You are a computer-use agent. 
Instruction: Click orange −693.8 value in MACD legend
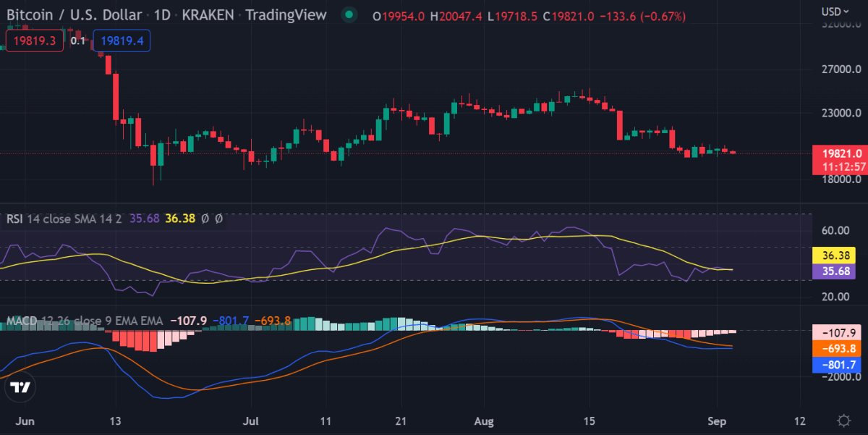273,320
